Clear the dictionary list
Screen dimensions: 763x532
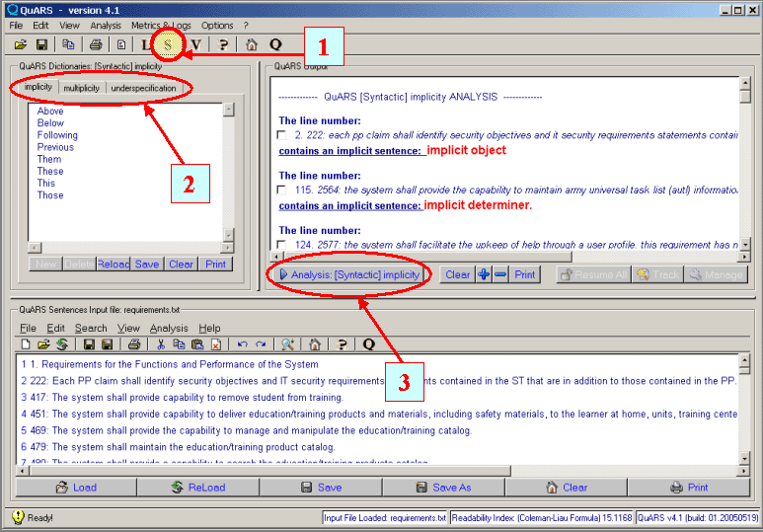[x=181, y=264]
